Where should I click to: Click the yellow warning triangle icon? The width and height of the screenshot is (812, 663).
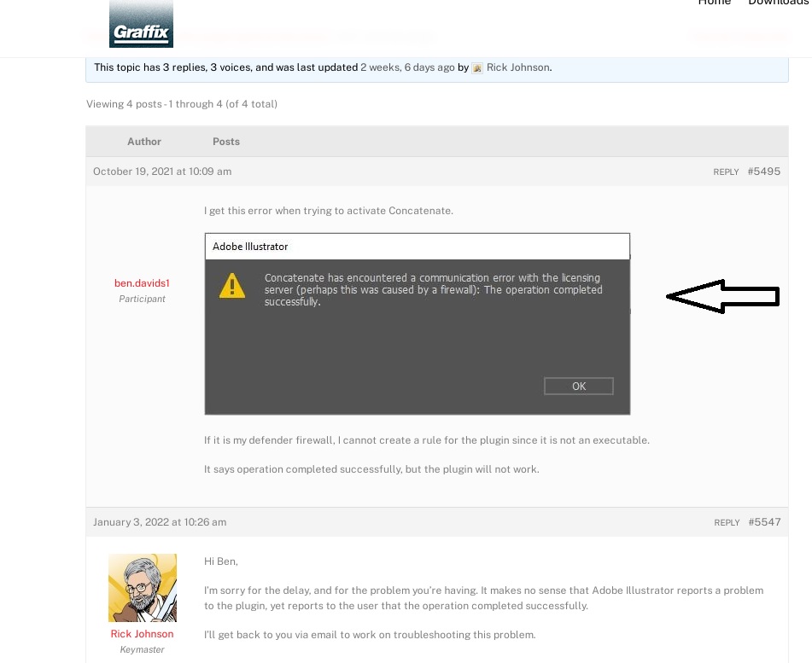click(232, 286)
